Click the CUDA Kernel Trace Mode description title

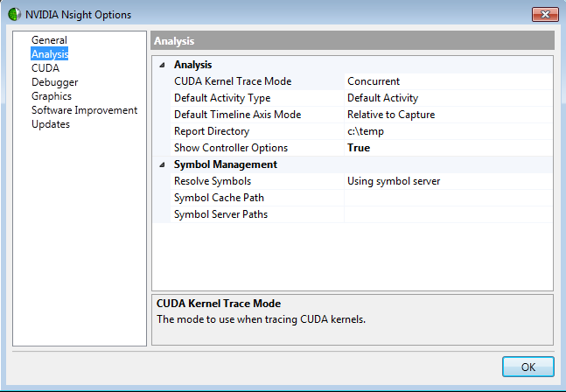pyautogui.click(x=219, y=304)
